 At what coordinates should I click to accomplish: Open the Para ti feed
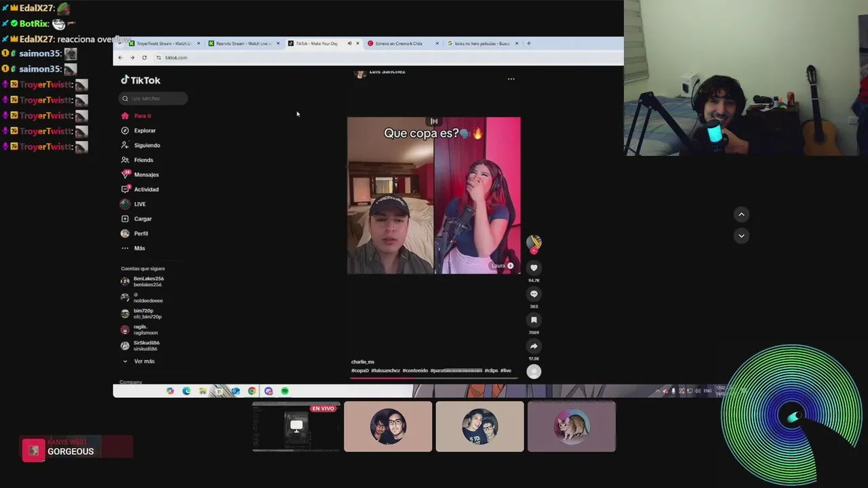click(x=136, y=116)
